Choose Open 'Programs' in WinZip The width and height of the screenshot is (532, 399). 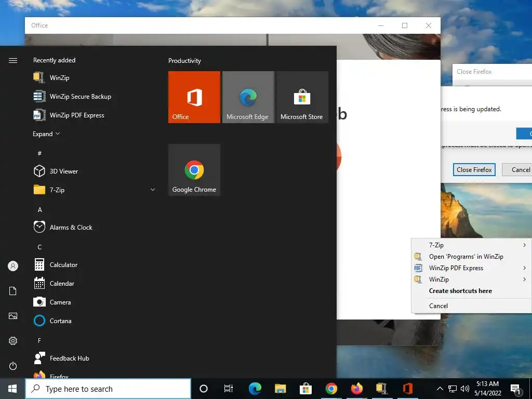coord(472,257)
